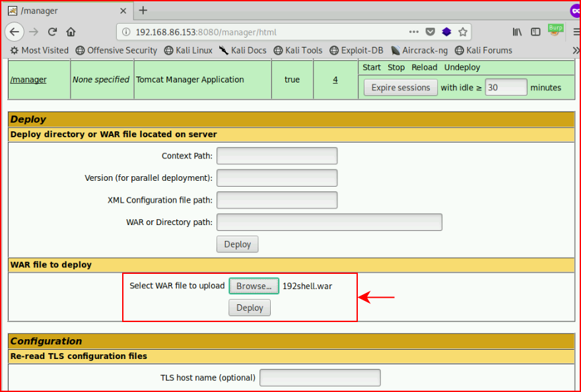
Task: Show site information icon in address bar
Action: coord(126,32)
